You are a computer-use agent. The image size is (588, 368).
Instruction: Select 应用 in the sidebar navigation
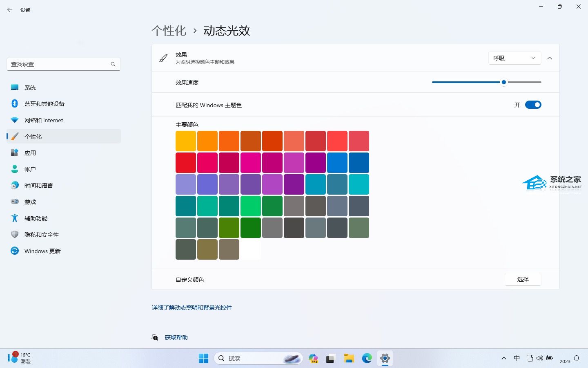(30, 153)
